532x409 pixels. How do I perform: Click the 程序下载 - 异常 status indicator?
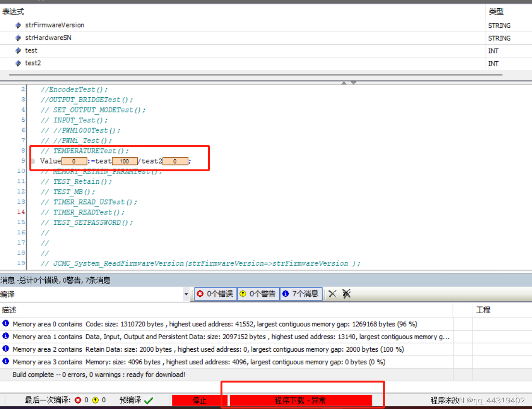[300, 400]
